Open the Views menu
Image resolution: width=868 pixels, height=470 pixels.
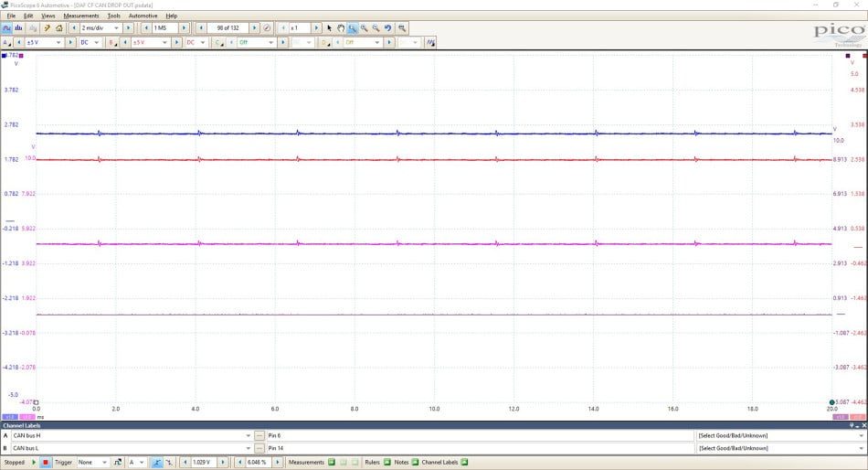48,16
